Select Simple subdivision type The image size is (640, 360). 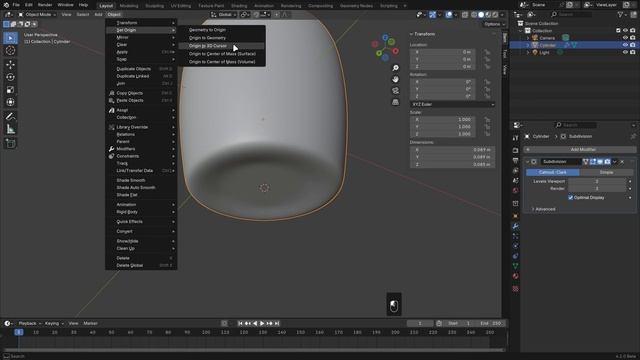tap(606, 172)
